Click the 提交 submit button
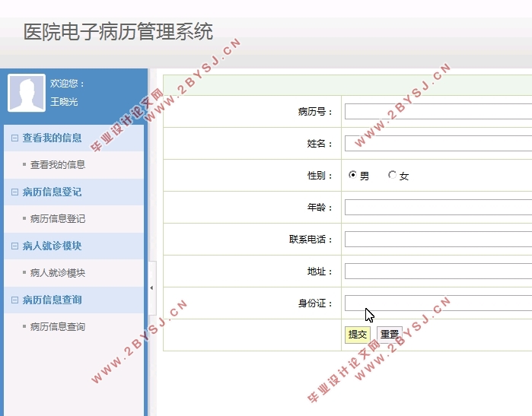Viewport: 532px width, 416px height. tap(358, 335)
